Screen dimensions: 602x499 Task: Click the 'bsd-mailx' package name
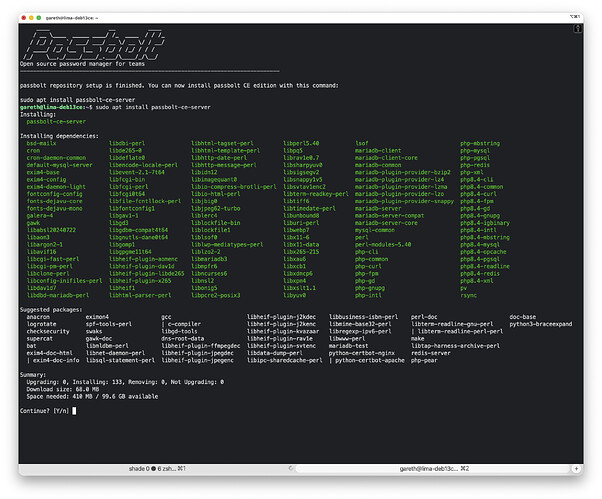pyautogui.click(x=41, y=143)
